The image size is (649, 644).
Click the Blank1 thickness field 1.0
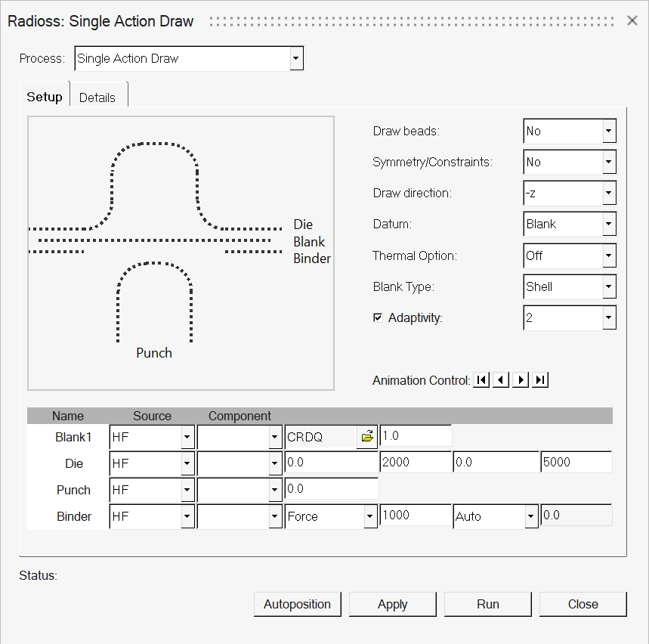tap(416, 435)
